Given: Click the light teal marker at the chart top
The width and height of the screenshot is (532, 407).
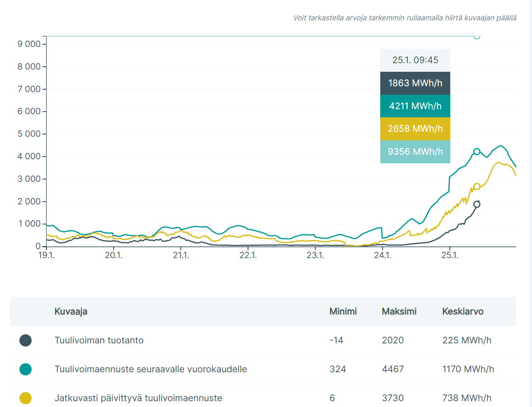Looking at the screenshot, I should [476, 36].
